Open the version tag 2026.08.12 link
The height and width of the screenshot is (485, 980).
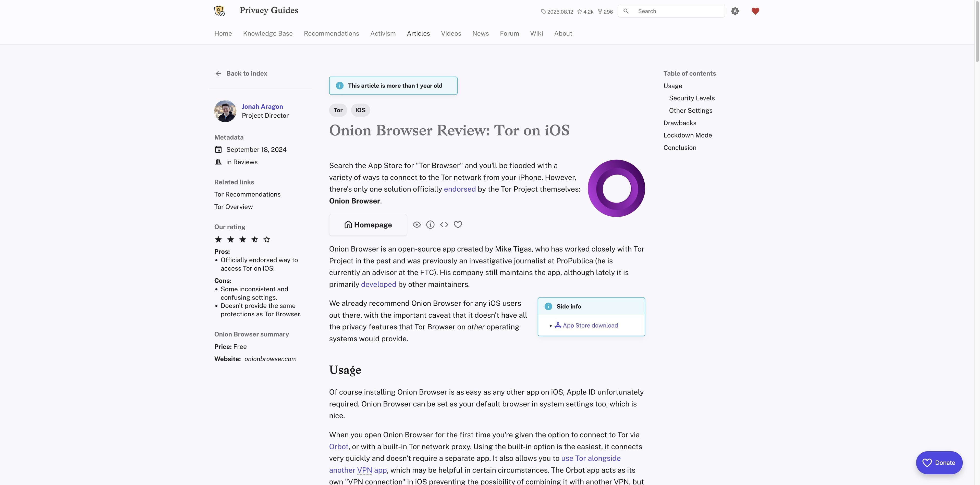(x=557, y=12)
